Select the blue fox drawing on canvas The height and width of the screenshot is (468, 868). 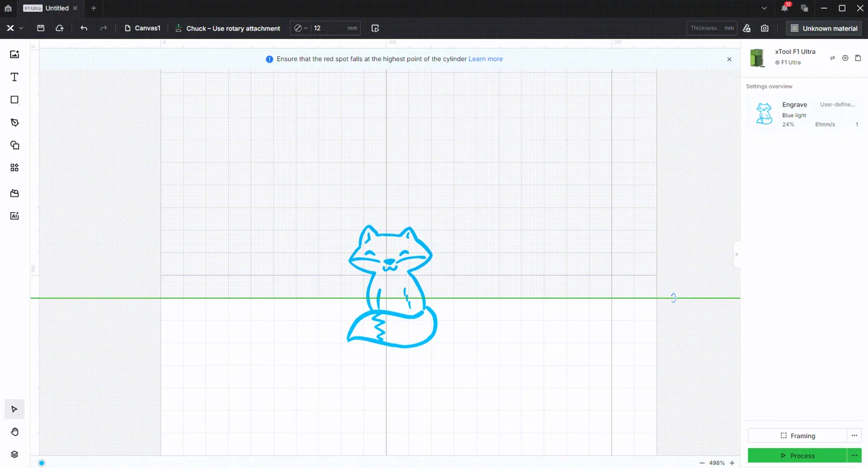[x=392, y=286]
